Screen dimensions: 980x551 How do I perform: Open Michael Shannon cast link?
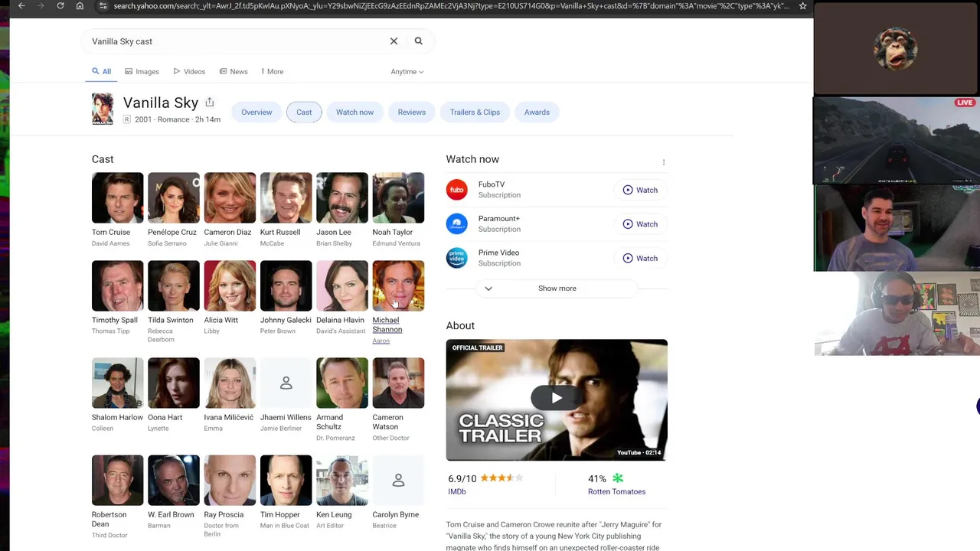tap(387, 324)
